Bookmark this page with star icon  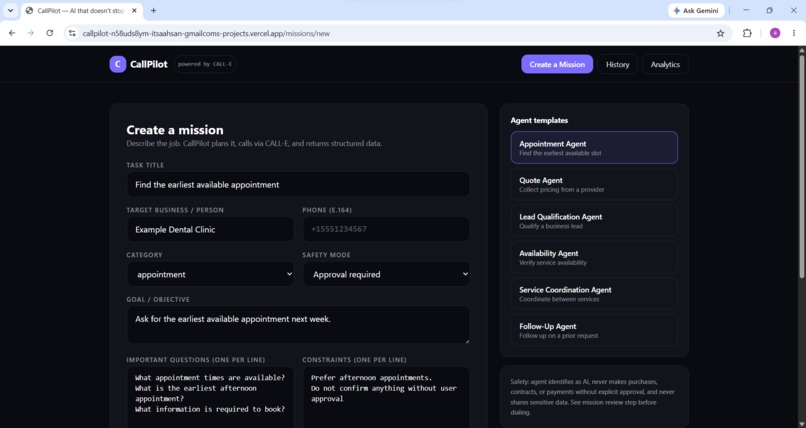click(720, 33)
